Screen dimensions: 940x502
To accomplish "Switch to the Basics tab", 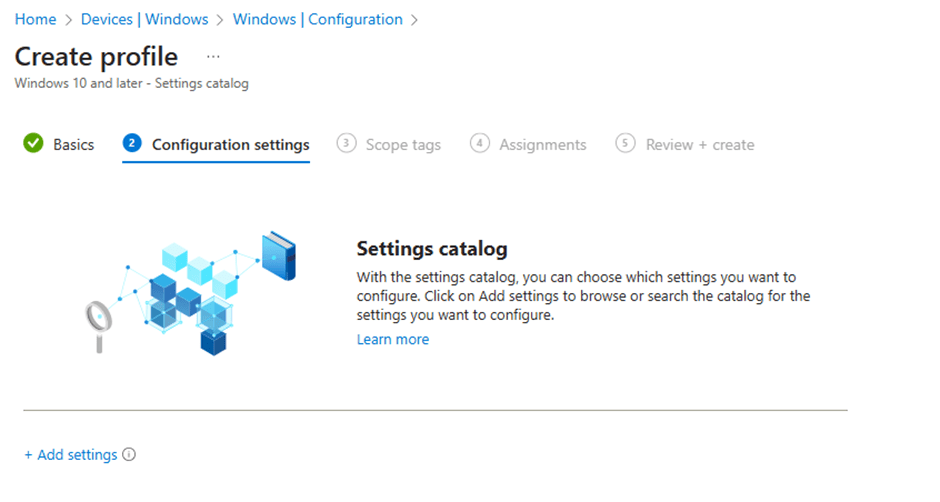I will pyautogui.click(x=73, y=145).
